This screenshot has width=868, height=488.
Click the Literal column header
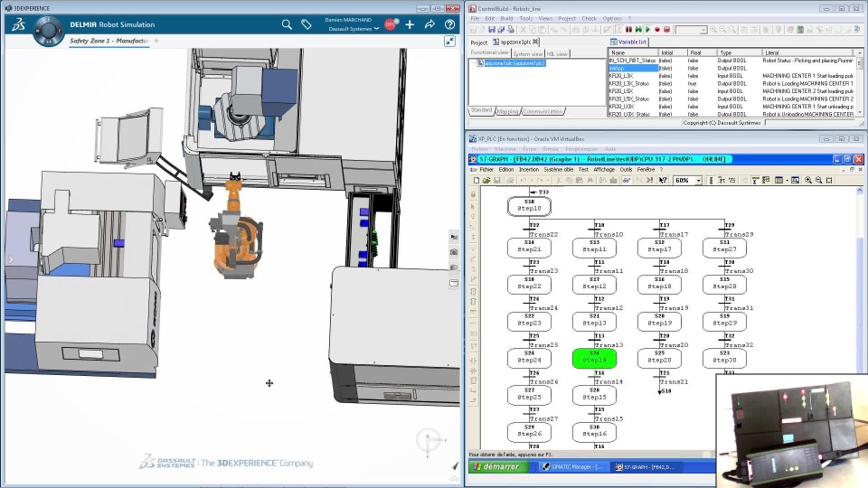click(807, 52)
